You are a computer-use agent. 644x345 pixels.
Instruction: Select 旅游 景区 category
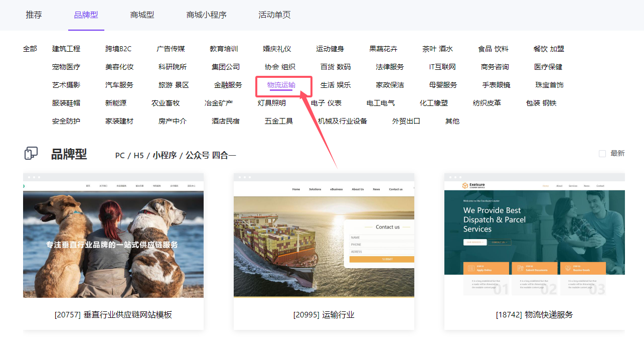[x=174, y=85]
